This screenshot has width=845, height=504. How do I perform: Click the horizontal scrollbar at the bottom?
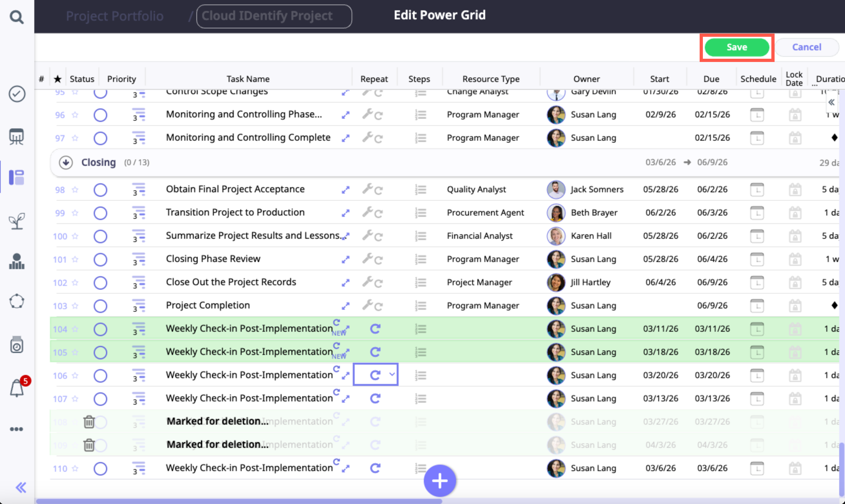[239, 501]
